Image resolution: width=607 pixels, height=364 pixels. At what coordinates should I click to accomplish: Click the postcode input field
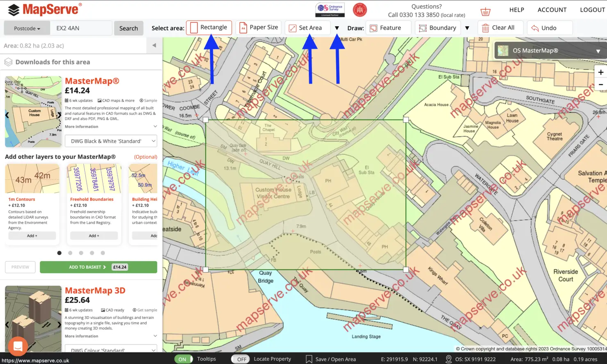tap(81, 28)
